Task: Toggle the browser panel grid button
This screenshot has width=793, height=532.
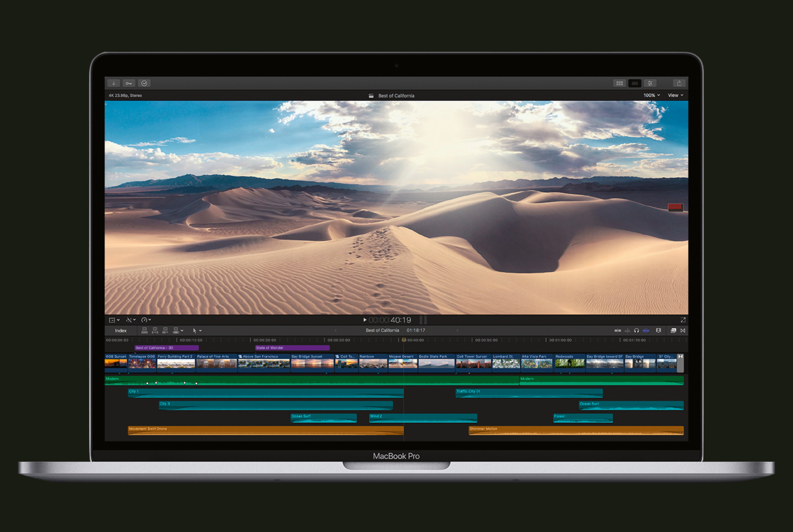Action: point(620,83)
